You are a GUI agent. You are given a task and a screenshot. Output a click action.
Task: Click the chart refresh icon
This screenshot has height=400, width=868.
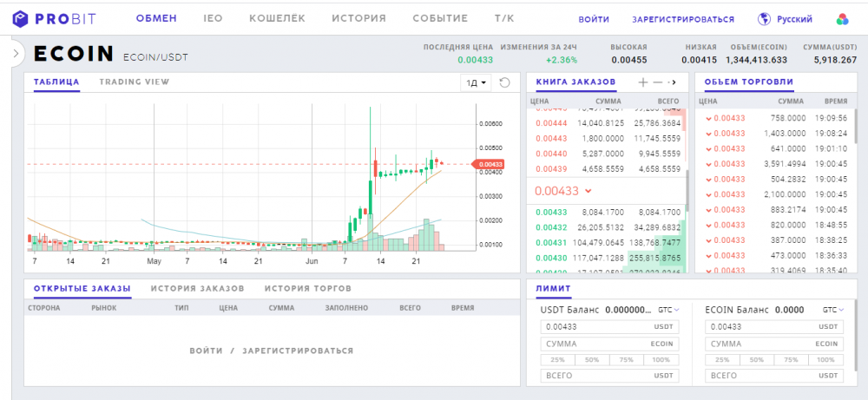point(504,82)
